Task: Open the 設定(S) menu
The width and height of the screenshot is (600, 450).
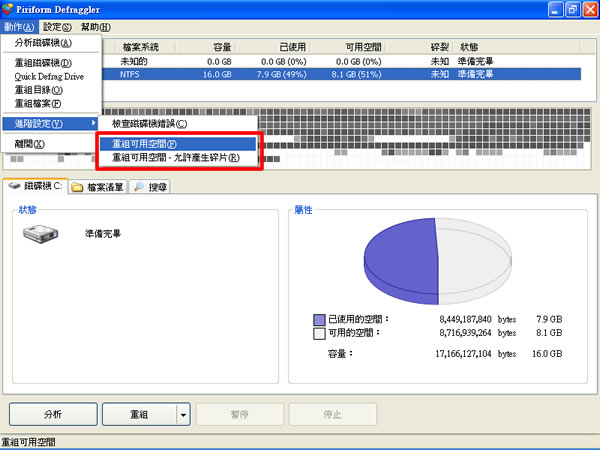Action: click(x=57, y=27)
